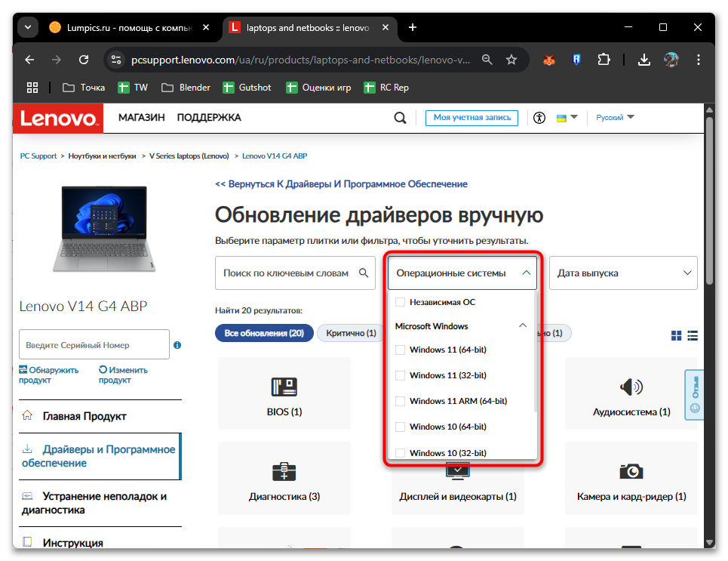
Task: Switch to list view of driver categories
Action: [x=693, y=335]
